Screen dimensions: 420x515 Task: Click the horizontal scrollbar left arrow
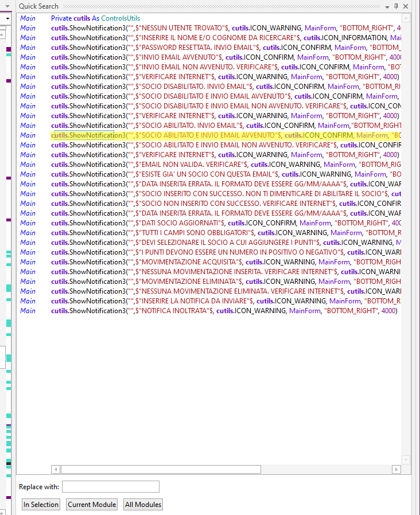[56, 469]
